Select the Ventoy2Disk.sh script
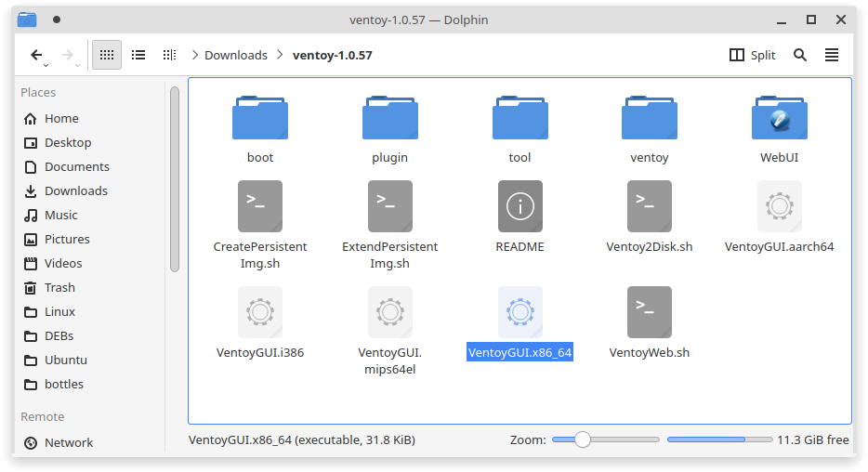The width and height of the screenshot is (868, 472). point(650,216)
